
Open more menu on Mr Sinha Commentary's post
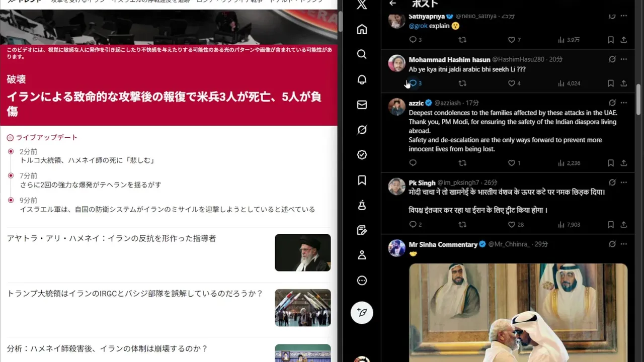point(624,244)
